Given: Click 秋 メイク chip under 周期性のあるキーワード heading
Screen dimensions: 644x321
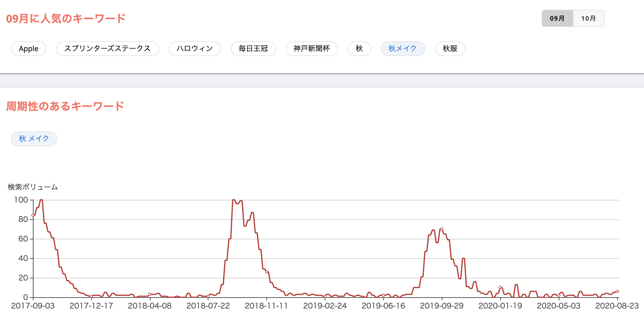Looking at the screenshot, I should point(34,139).
